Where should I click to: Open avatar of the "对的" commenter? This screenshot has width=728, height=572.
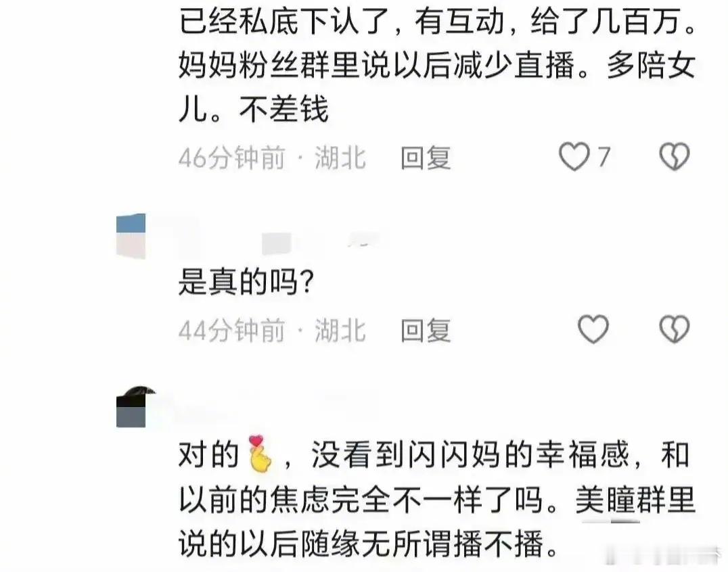pos(131,406)
